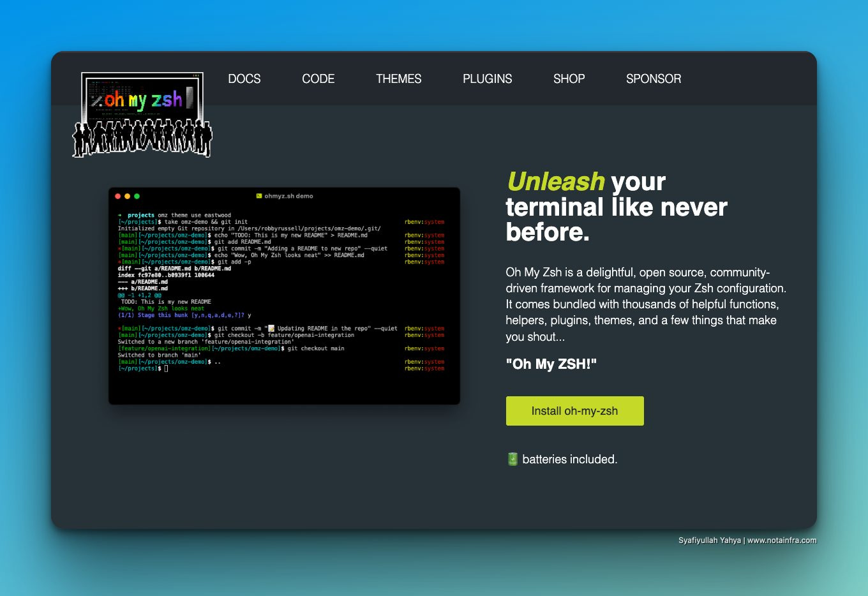Click the "diff --git a/README.md" terminal line
This screenshot has width=868, height=596.
pyautogui.click(x=174, y=269)
